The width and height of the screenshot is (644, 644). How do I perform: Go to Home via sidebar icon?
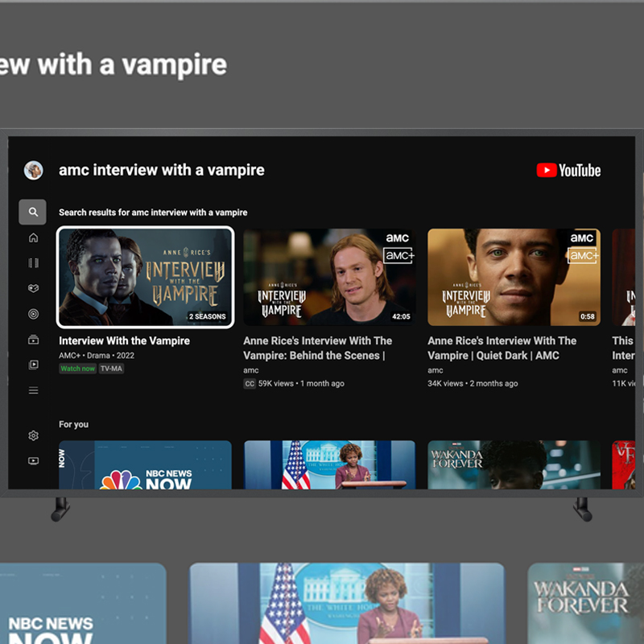[x=33, y=237]
